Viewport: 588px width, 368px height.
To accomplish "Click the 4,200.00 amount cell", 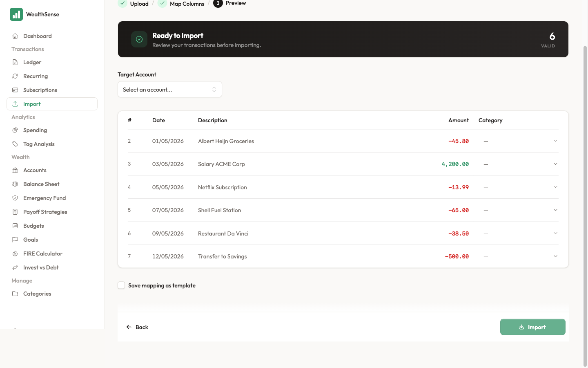I will (x=455, y=164).
